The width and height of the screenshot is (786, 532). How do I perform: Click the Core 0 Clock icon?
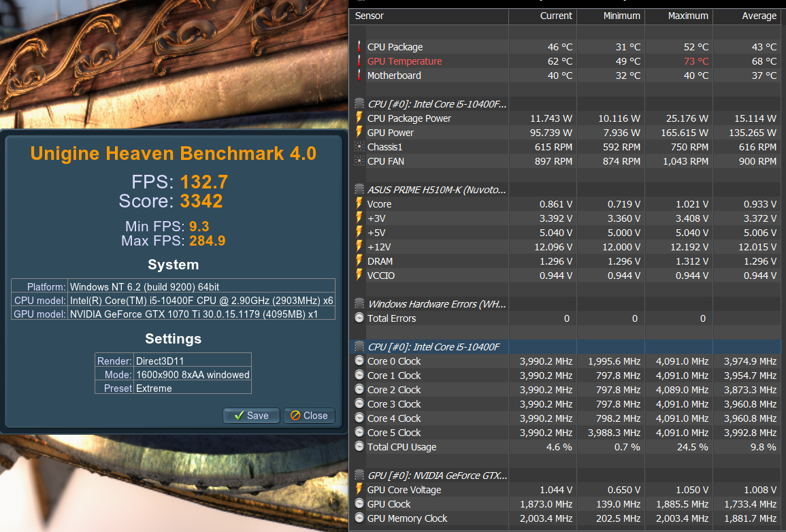[x=359, y=361]
